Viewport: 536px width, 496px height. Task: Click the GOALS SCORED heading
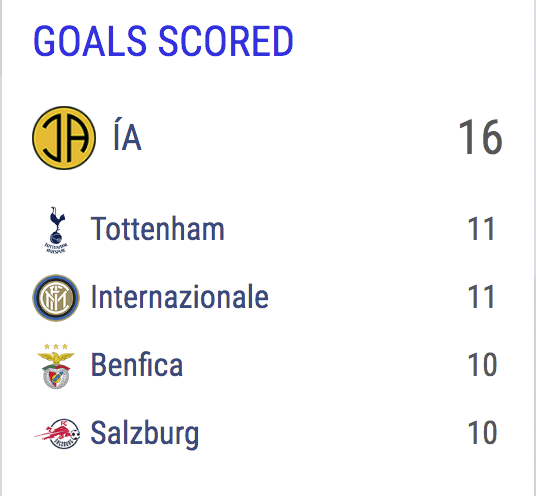(x=163, y=41)
